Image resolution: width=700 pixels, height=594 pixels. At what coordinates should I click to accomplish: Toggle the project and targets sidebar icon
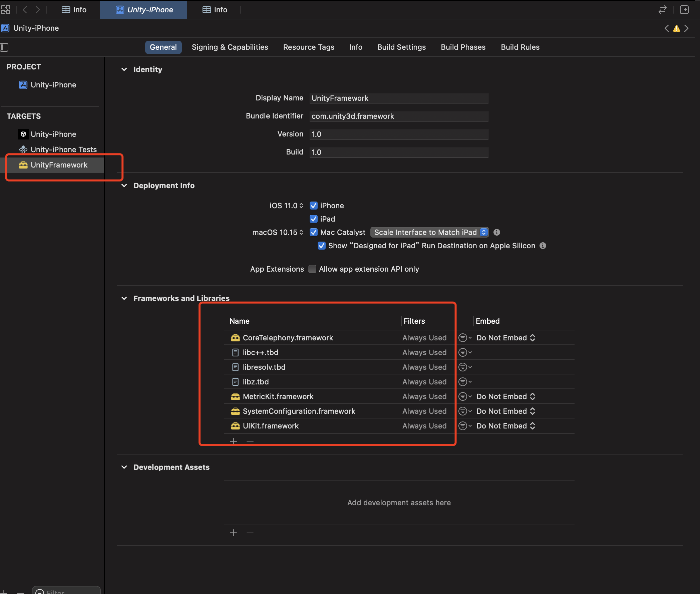[4, 47]
